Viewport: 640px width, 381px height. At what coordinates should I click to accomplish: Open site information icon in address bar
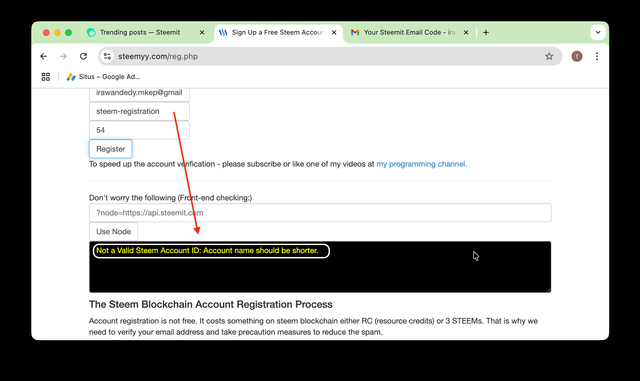pos(107,56)
